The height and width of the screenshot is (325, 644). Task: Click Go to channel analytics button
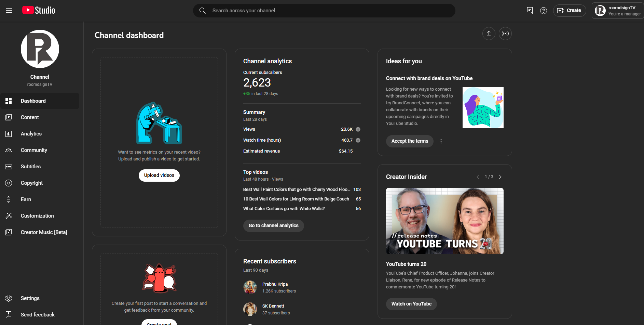274,226
